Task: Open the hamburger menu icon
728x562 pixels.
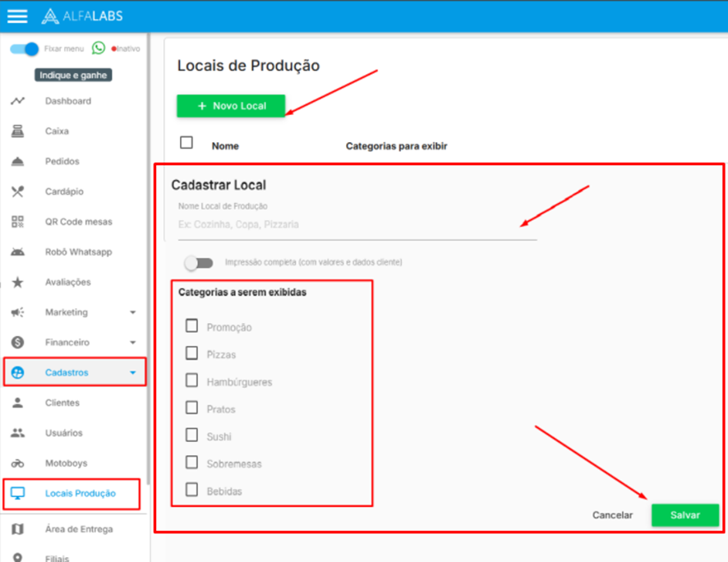Action: [17, 16]
